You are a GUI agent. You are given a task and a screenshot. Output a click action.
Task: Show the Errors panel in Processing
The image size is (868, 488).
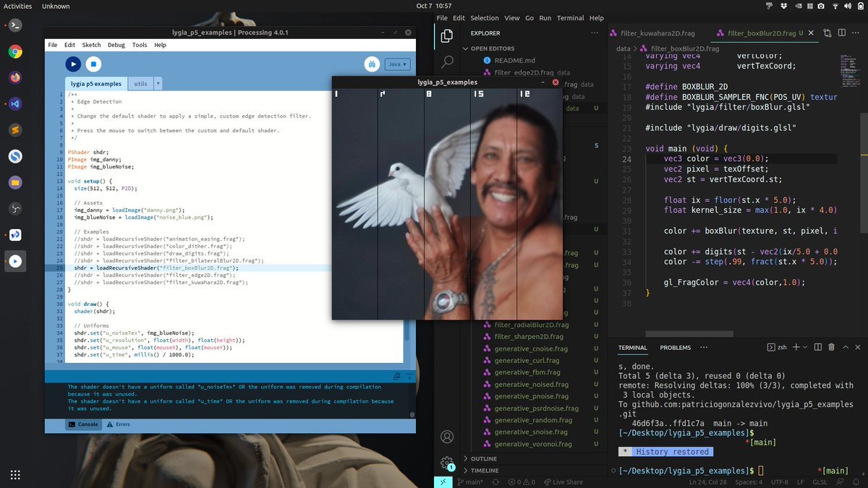119,424
